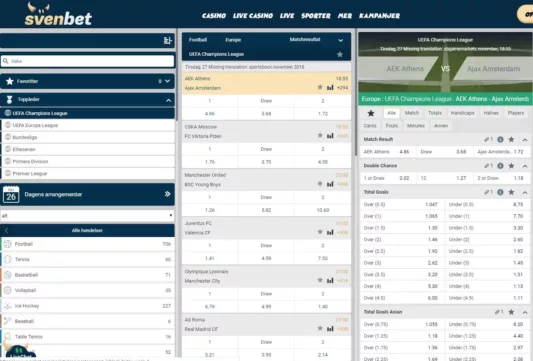This screenshot has width=533, height=361.
Task: Favorite the CSKA Moscow vs Viktoria Plzen star
Action: 320,136
